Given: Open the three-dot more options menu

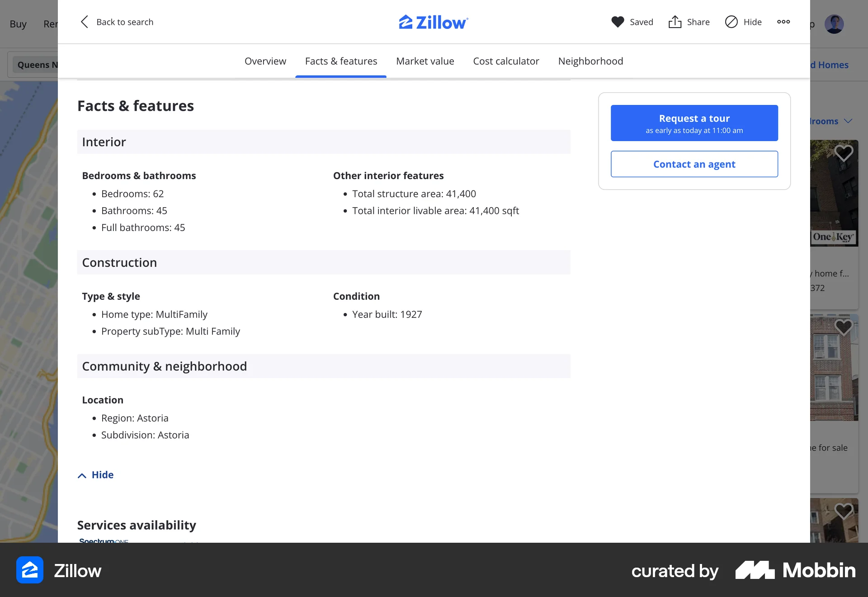Looking at the screenshot, I should coord(783,22).
